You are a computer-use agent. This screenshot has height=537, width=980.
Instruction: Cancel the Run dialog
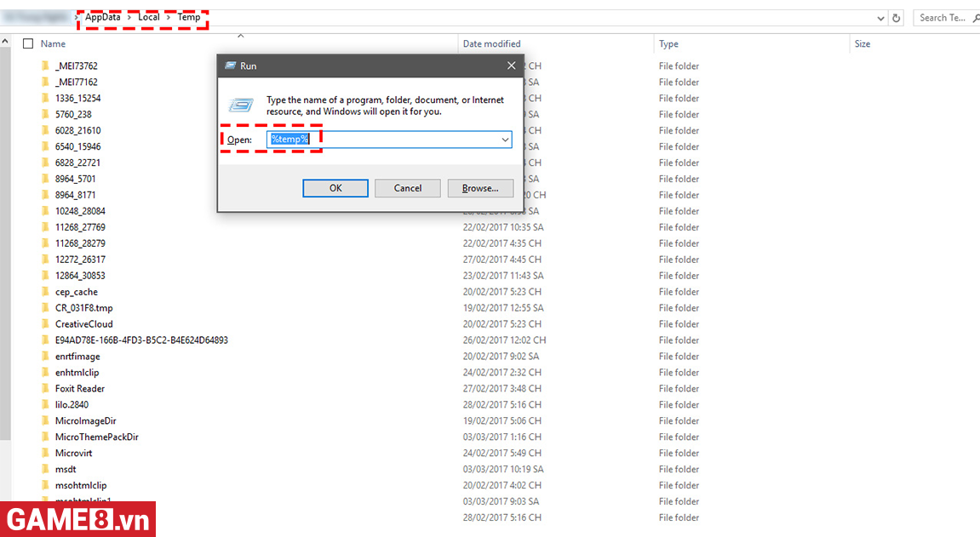[x=407, y=188]
